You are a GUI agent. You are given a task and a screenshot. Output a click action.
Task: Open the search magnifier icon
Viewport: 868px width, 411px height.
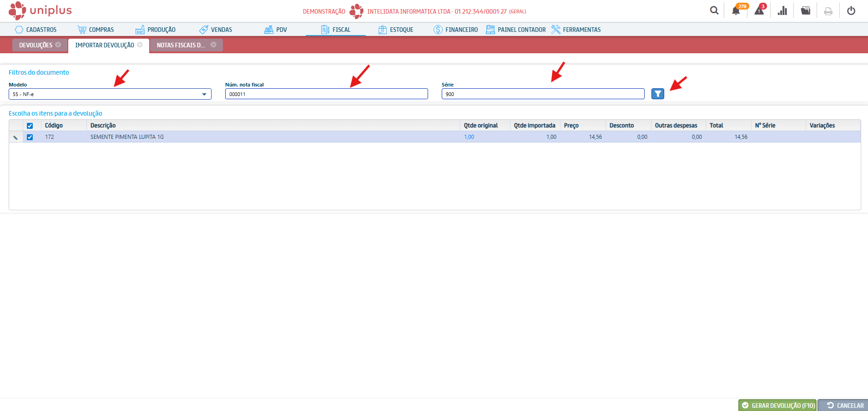(x=714, y=10)
